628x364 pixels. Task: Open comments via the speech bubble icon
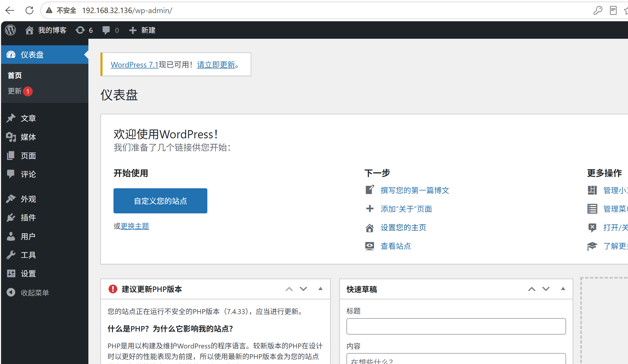point(106,30)
